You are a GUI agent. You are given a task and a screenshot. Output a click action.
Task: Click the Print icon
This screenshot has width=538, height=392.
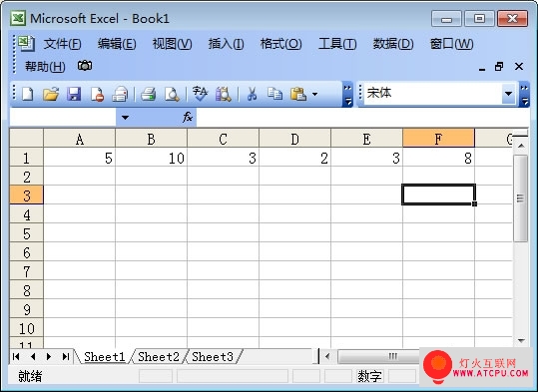[149, 94]
